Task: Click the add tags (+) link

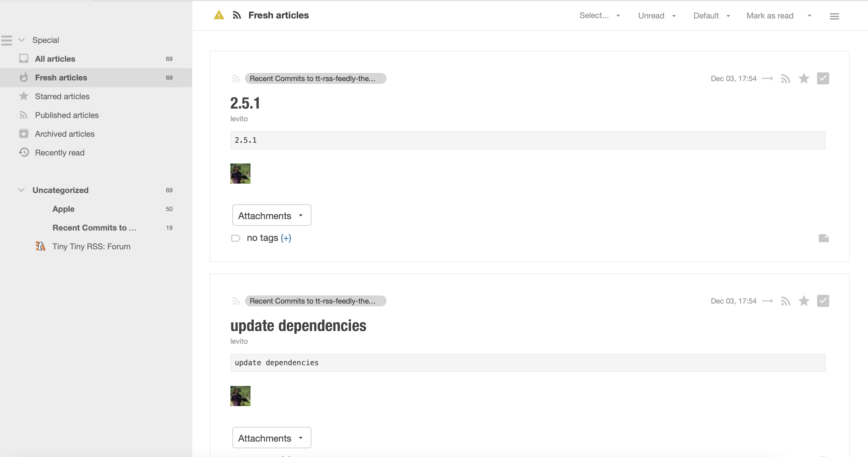Action: click(x=286, y=238)
